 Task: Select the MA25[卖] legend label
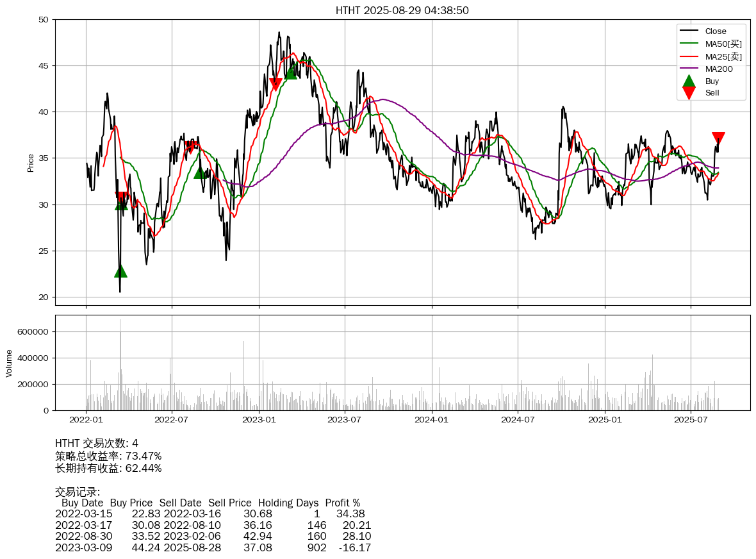(723, 56)
